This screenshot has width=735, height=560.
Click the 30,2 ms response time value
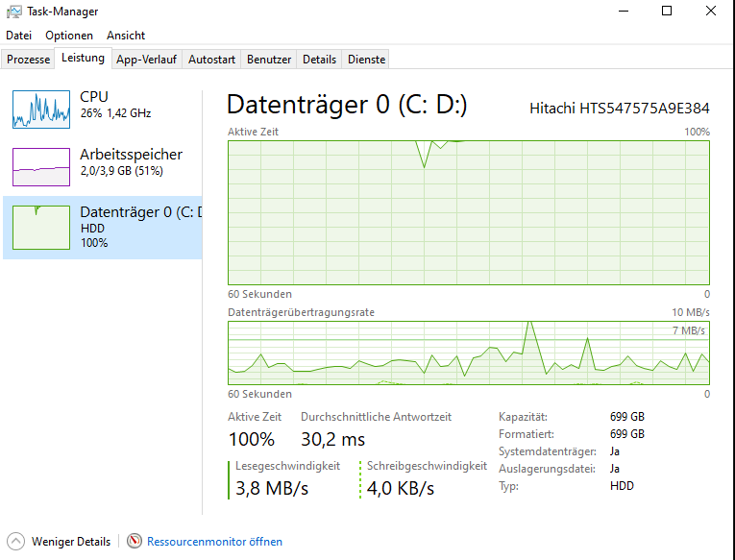point(332,439)
